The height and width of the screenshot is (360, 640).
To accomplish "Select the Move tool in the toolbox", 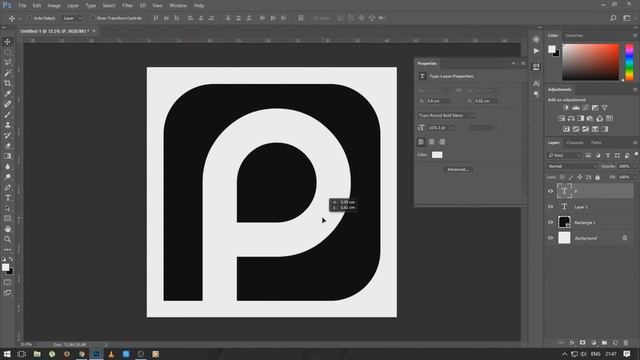I will coord(7,42).
